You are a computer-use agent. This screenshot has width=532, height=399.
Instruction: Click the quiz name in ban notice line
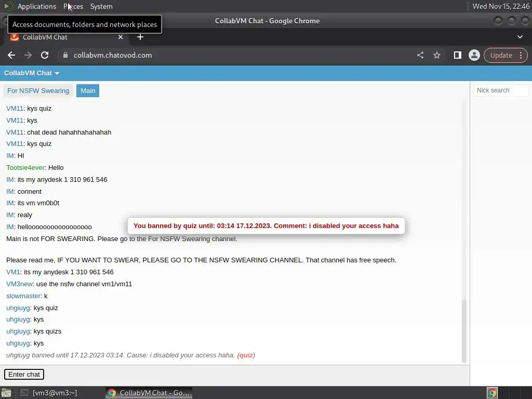point(246,355)
